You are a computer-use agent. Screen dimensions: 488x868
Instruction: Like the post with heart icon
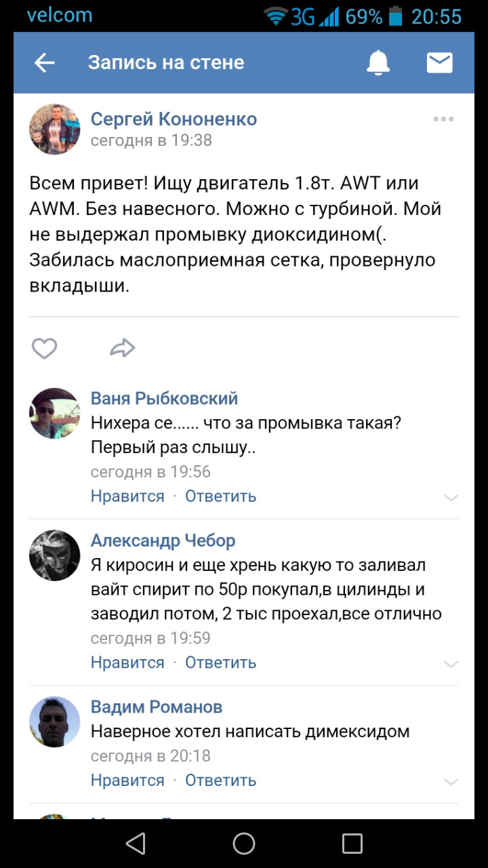[x=45, y=349]
